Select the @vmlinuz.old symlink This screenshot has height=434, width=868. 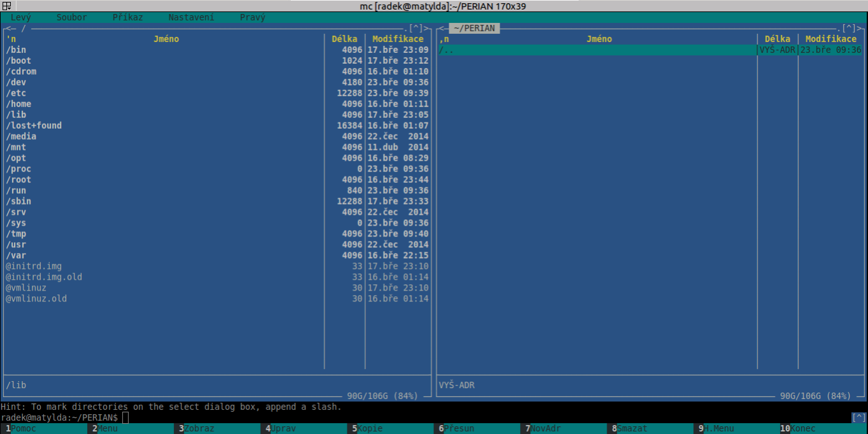coord(36,298)
